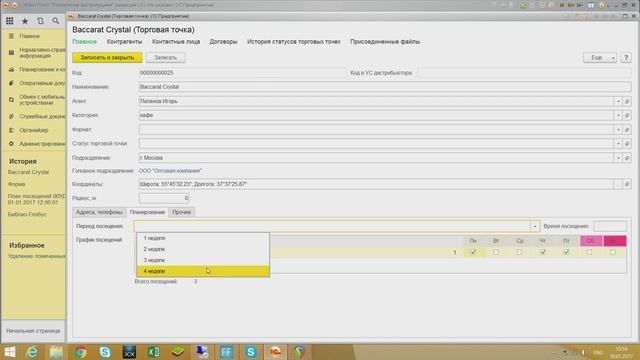The width and height of the screenshot is (640, 360).
Task: Open the History clipboard icon in top panel
Action: pyautogui.click(x=40, y=20)
